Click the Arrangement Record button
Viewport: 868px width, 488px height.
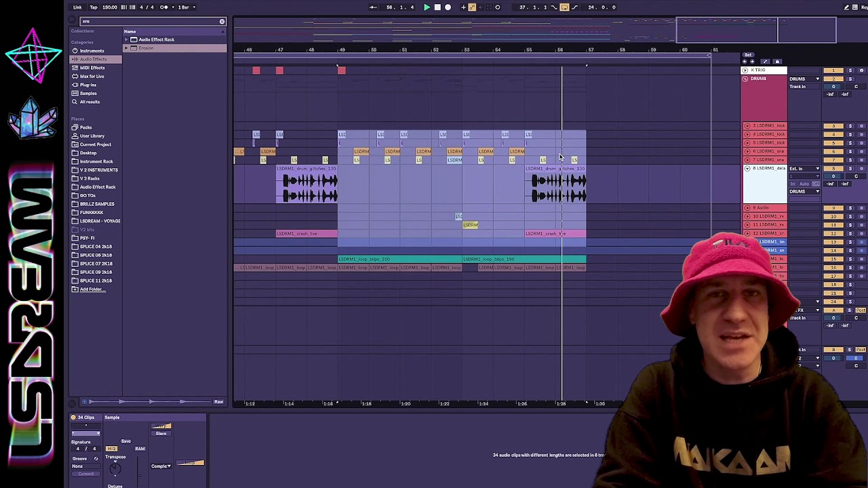[448, 7]
